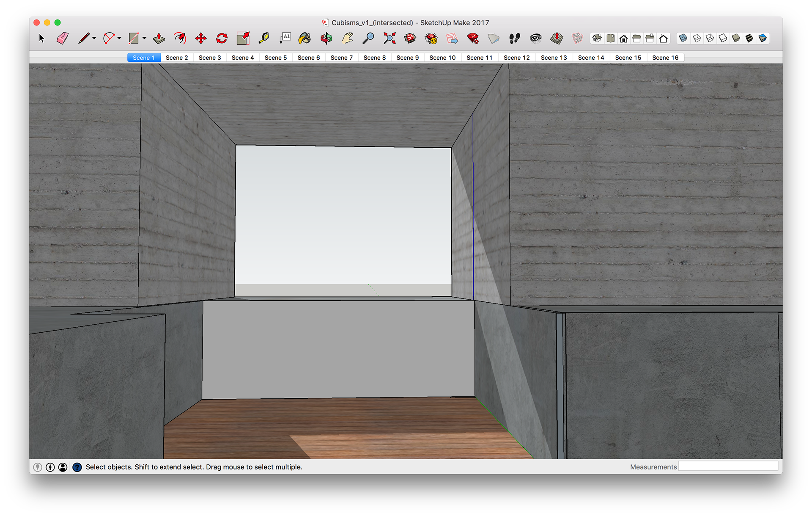Choose the Zoom magnifier tool

[x=368, y=39]
